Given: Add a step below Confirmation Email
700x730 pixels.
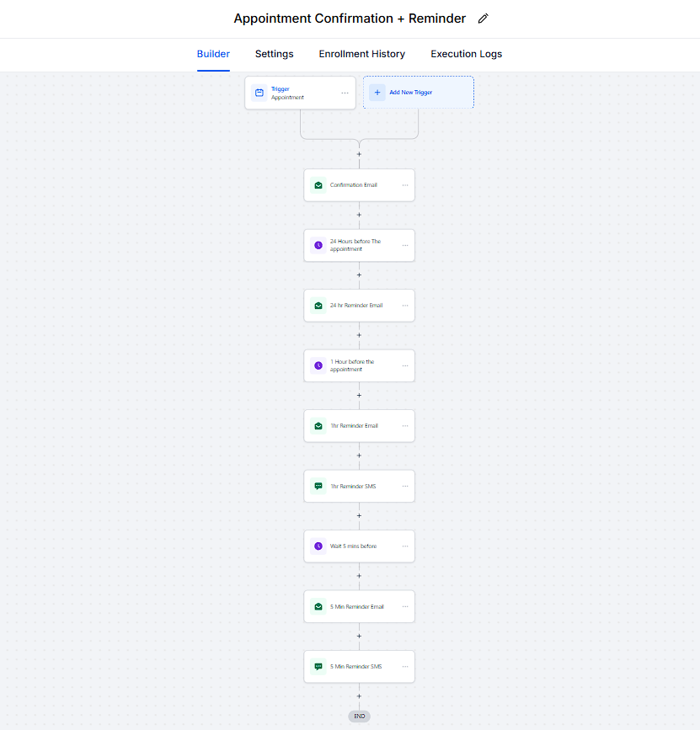Looking at the screenshot, I should point(359,215).
